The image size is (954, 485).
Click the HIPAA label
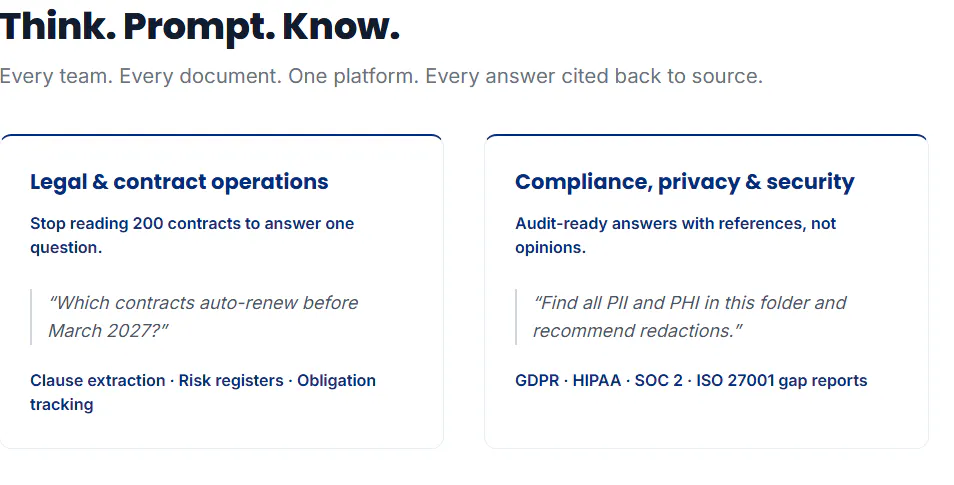coord(597,380)
